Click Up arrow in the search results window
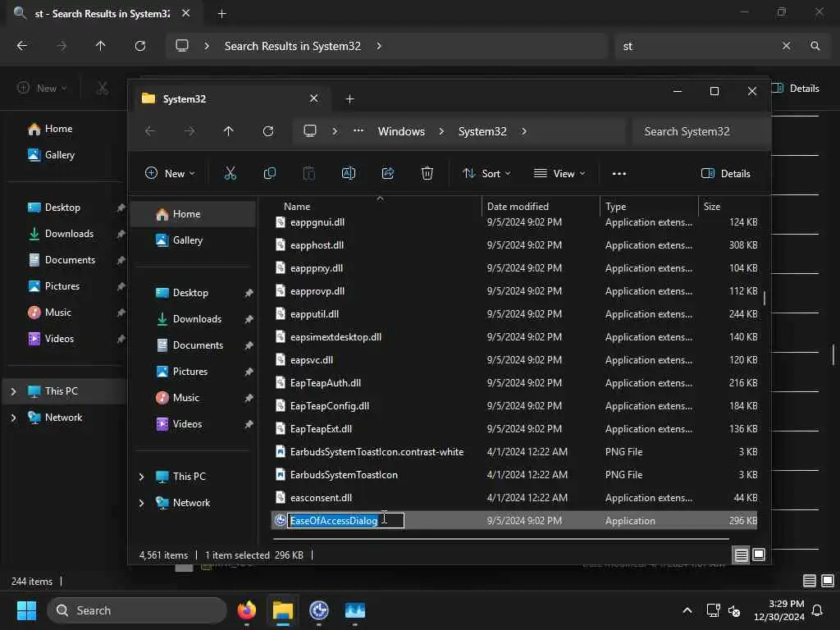Screen dimensions: 840x630 (100, 46)
